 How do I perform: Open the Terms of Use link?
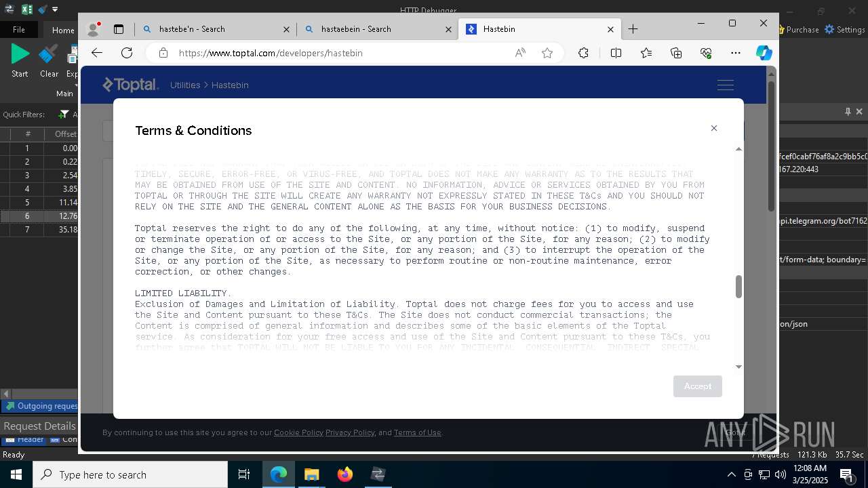point(417,432)
